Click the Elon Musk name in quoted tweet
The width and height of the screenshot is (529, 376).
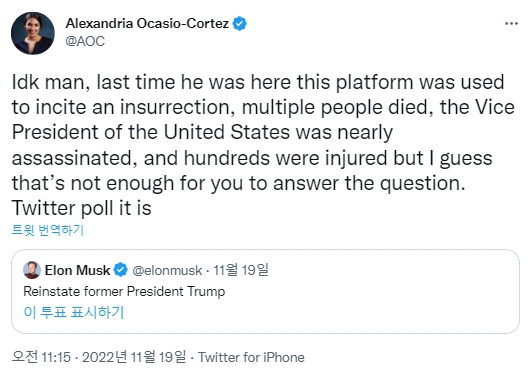click(x=77, y=270)
